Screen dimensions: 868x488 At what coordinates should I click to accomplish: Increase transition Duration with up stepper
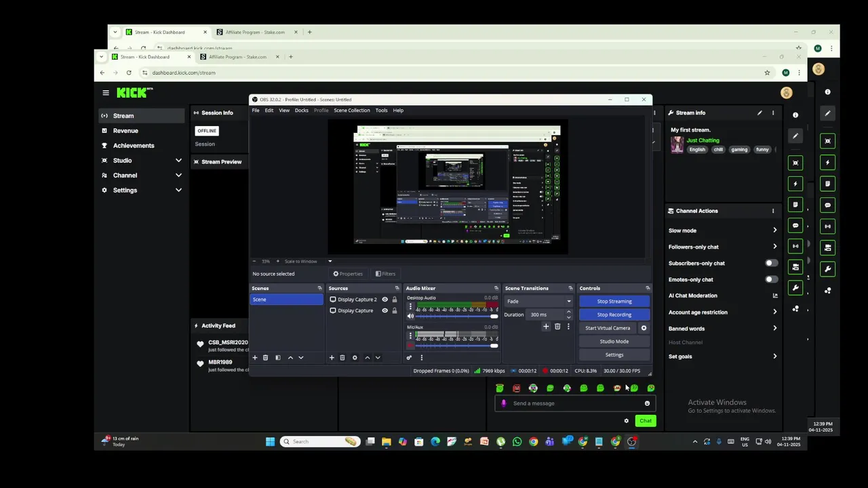[x=568, y=312]
